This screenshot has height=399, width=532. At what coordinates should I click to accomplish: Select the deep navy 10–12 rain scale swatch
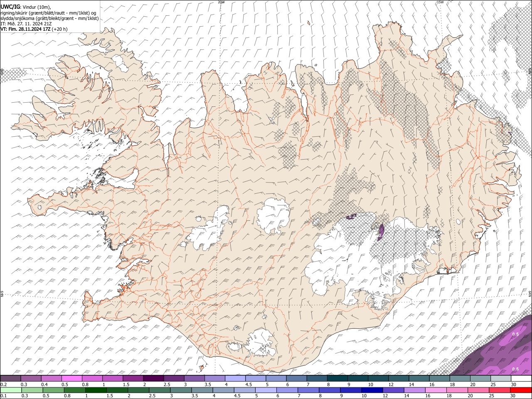pos(372,390)
